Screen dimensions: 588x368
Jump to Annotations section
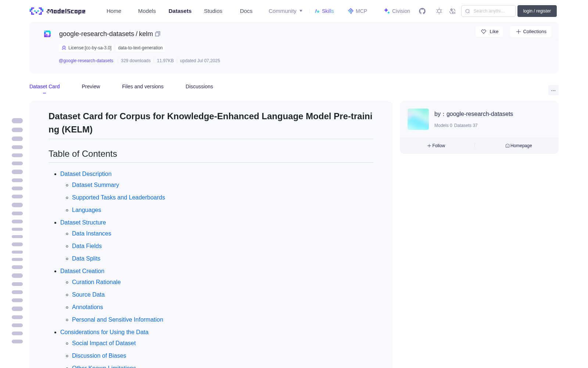(x=87, y=307)
